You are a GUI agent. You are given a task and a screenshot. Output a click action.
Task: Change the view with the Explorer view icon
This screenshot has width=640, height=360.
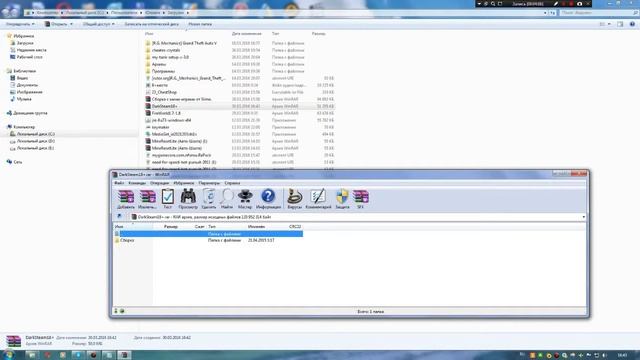[602, 24]
